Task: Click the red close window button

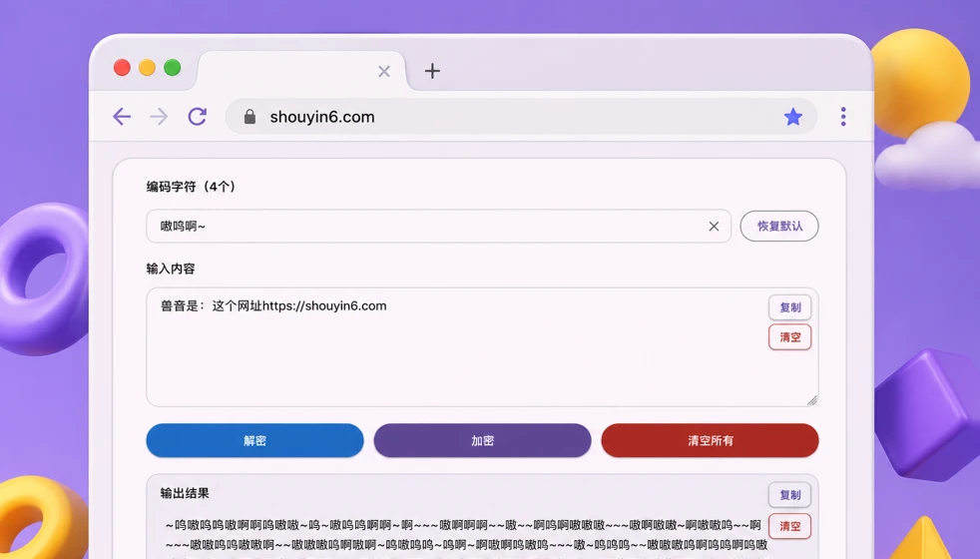Action: pyautogui.click(x=122, y=68)
